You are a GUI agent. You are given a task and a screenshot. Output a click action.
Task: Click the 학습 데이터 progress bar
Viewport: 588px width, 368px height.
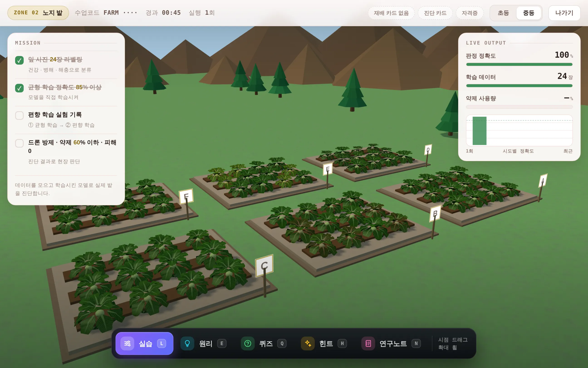pos(519,86)
